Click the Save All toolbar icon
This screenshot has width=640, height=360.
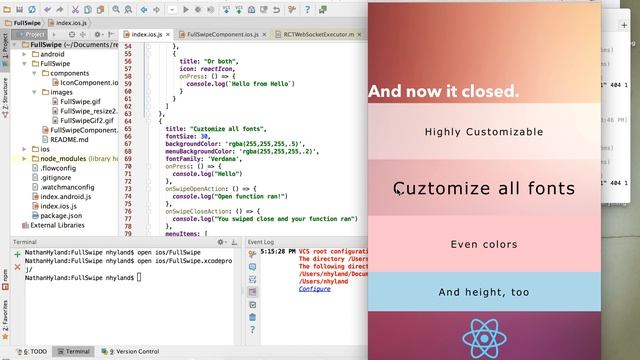(x=19, y=9)
